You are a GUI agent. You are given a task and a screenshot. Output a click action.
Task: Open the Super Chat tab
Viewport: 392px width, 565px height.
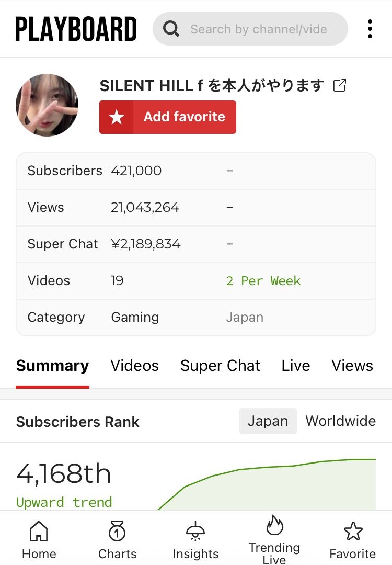coord(220,366)
